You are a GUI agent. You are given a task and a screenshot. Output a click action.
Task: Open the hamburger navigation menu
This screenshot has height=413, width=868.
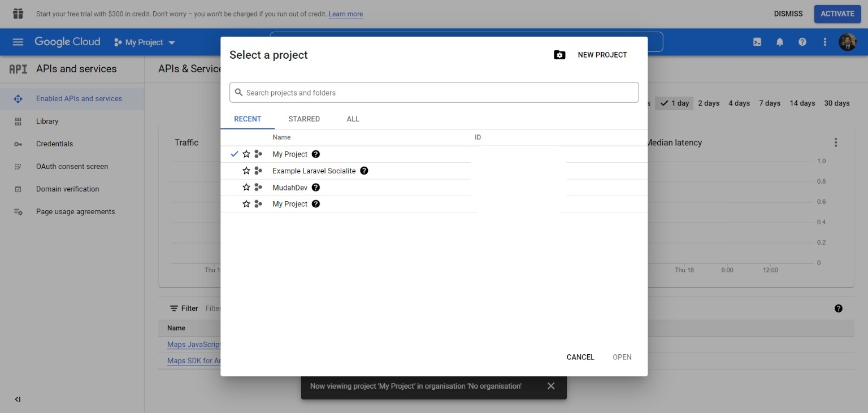click(x=18, y=42)
